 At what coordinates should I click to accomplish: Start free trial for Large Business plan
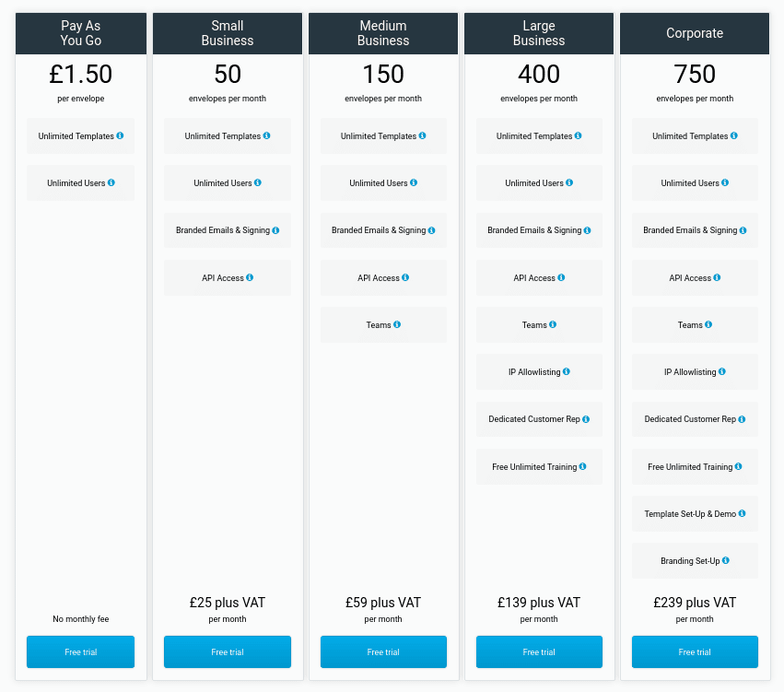539,651
